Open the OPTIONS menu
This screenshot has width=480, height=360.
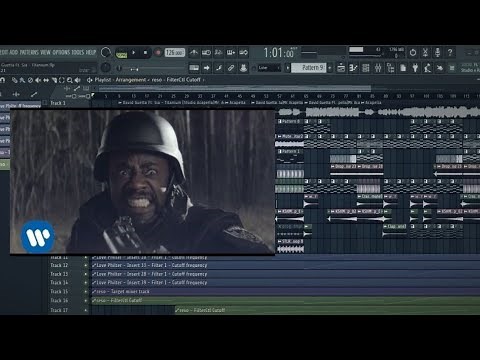pos(61,52)
